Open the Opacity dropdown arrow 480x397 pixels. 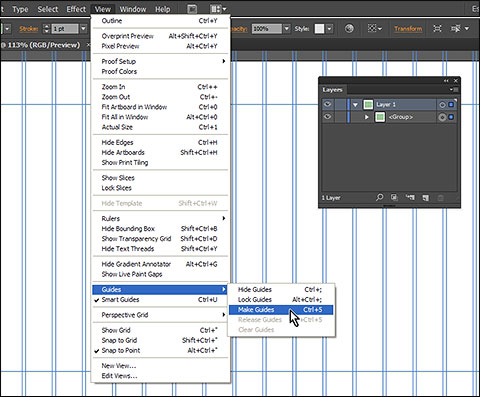287,29
